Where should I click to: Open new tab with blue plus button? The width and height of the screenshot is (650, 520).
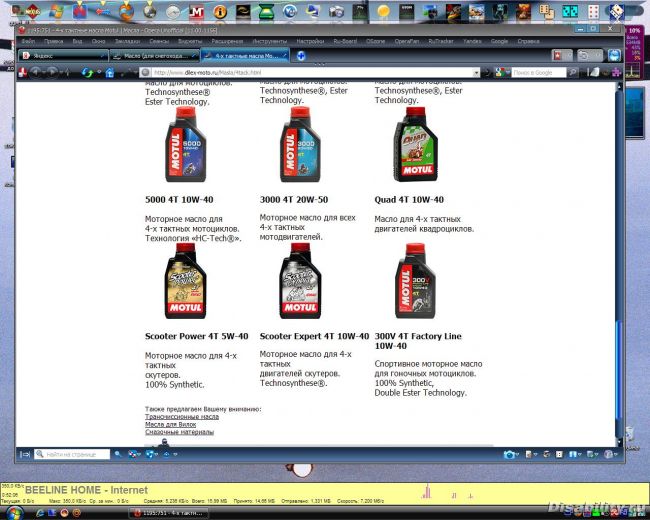[301, 56]
